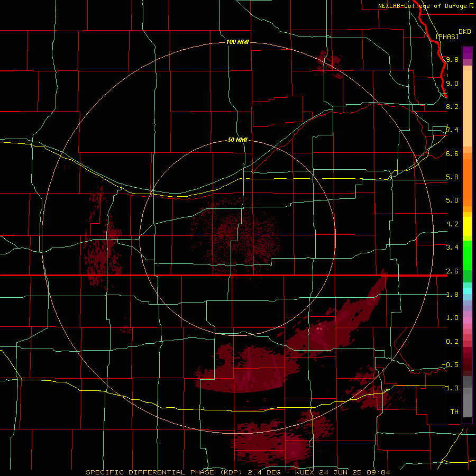Click the purple segment atop the color bar
This screenshot has height=476, width=476.
point(467,53)
